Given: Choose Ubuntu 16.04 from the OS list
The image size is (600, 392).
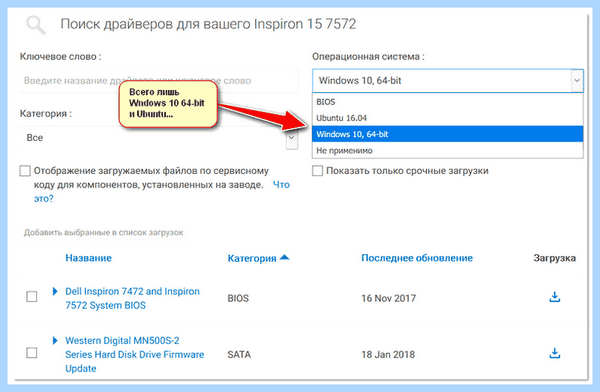Looking at the screenshot, I should point(448,118).
